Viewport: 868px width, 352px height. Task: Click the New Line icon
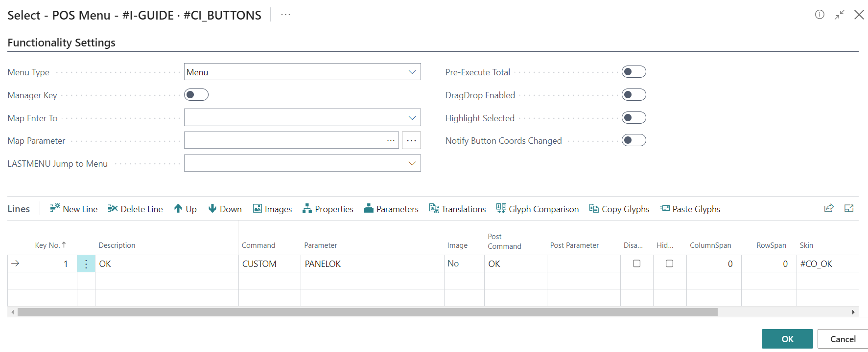click(x=55, y=208)
